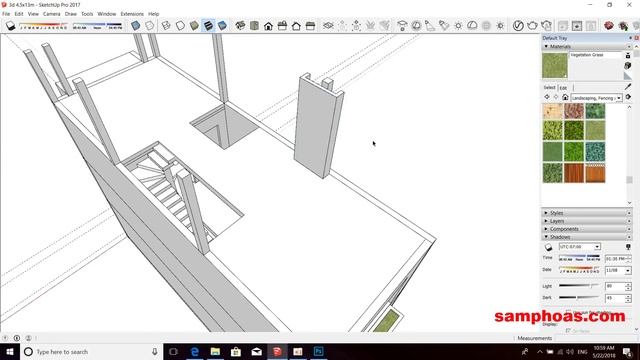Switch to Wireframe face style
The height and width of the screenshot is (360, 640).
[x=166, y=26]
